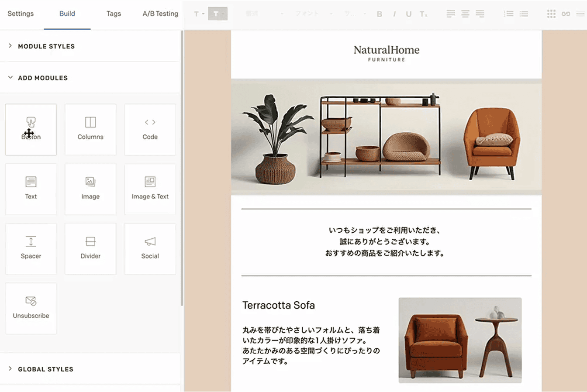The image size is (587, 392).
Task: Expand the Global Styles section
Action: (x=45, y=369)
